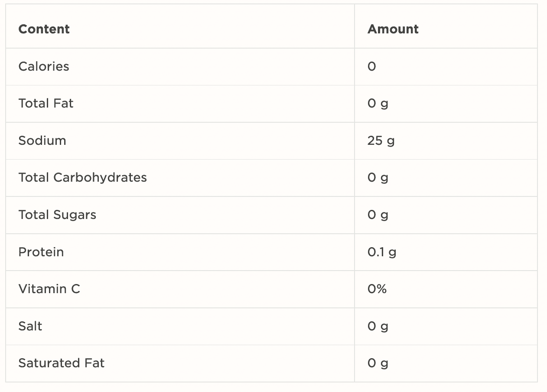Click the Content column header

[x=44, y=29]
